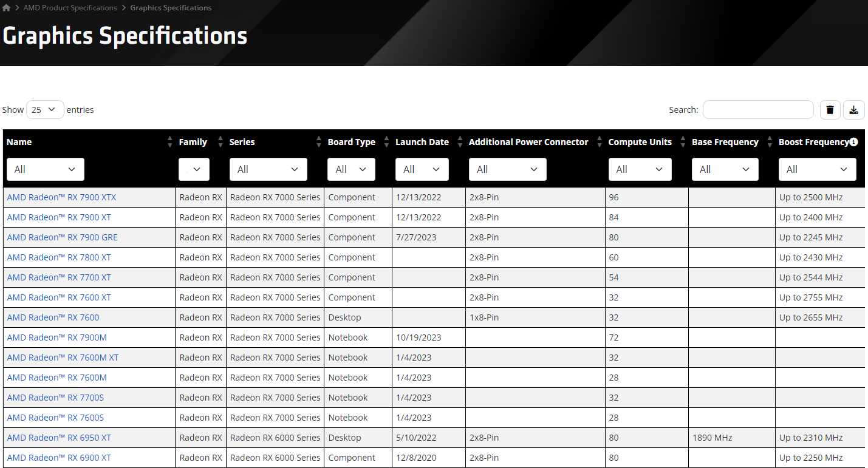Sort by Compute Units column arrows

(x=683, y=142)
